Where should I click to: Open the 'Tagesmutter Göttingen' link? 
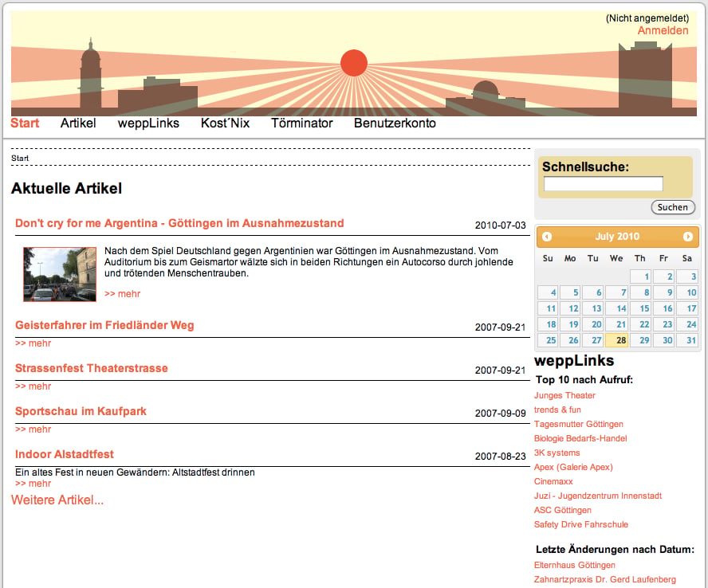pos(578,424)
